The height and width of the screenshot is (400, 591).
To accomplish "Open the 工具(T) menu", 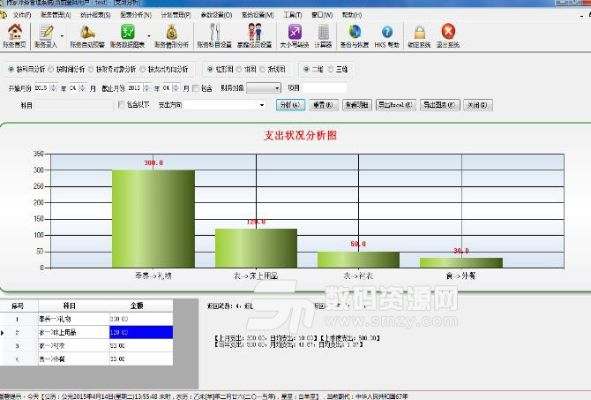I will [x=293, y=15].
